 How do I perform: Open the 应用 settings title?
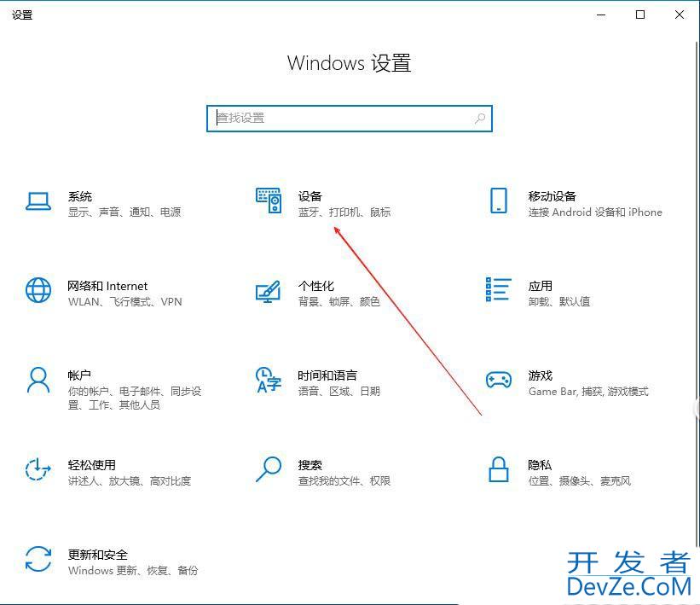(541, 286)
